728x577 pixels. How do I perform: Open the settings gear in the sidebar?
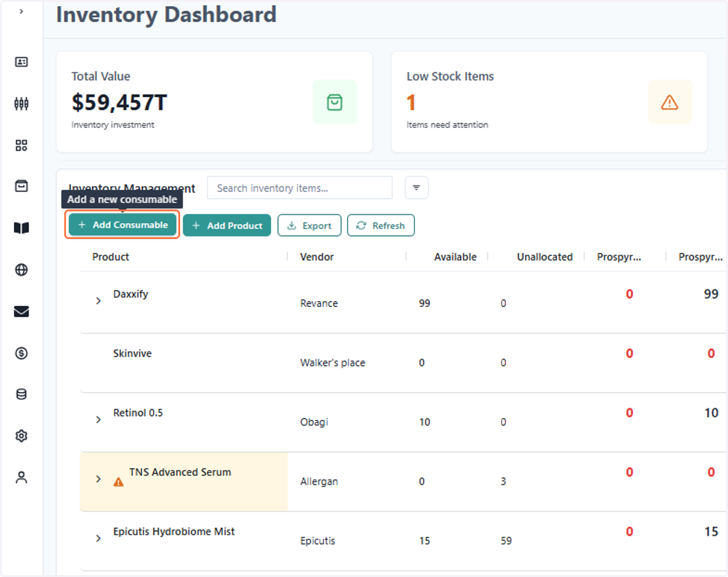21,436
